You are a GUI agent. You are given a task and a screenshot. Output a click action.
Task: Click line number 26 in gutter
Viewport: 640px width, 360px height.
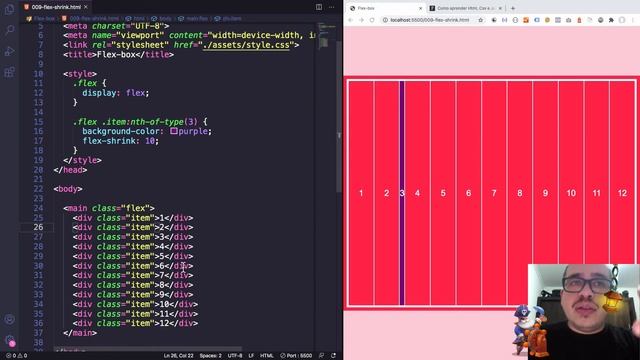pyautogui.click(x=38, y=227)
